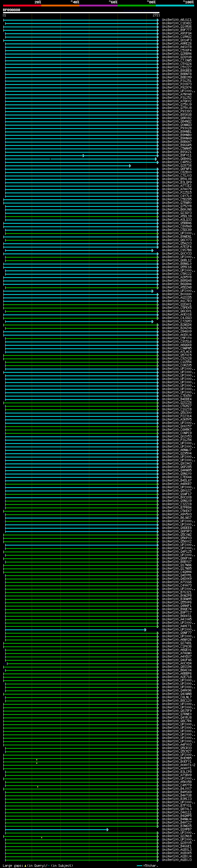The height and width of the screenshot is (868, 197).
Task: Click the UniRef100_Q9NF77 label
Action: 176,633
